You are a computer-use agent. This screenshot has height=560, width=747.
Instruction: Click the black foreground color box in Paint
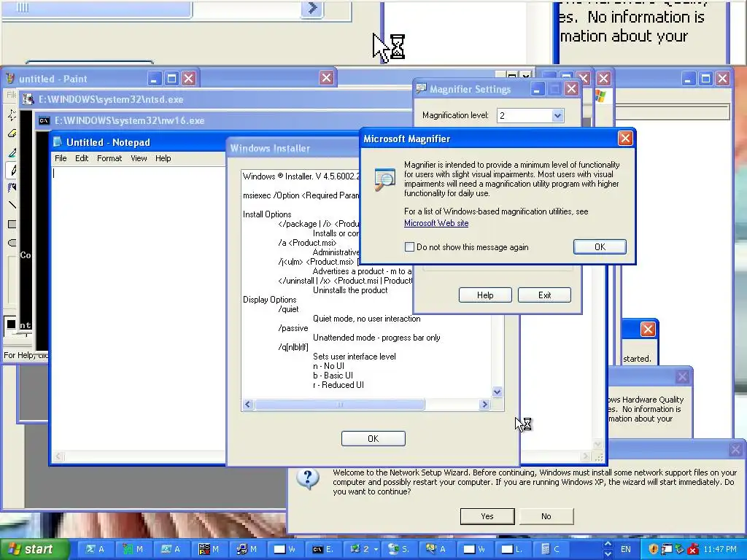tap(11, 324)
